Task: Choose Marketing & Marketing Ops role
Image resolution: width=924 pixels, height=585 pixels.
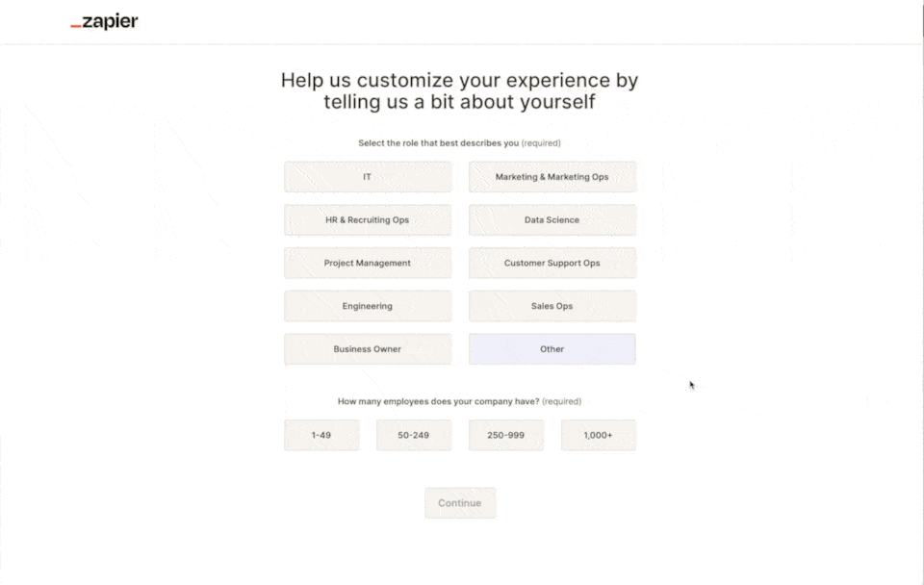Action: 552,177
